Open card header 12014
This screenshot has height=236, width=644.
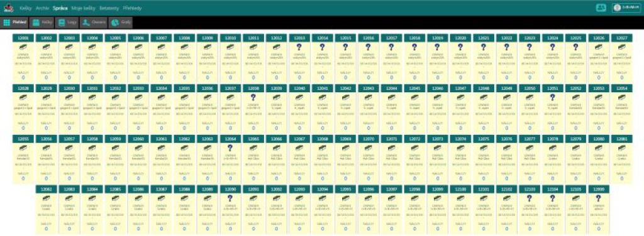[x=323, y=38]
